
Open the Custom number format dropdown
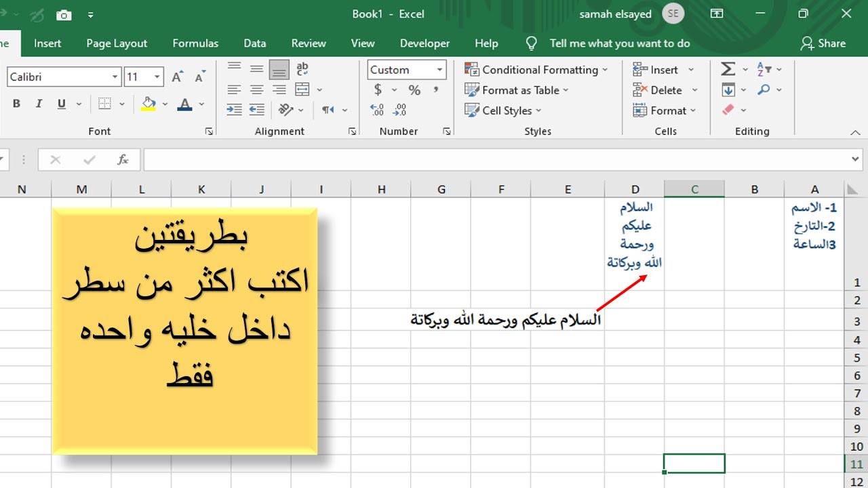[x=439, y=70]
